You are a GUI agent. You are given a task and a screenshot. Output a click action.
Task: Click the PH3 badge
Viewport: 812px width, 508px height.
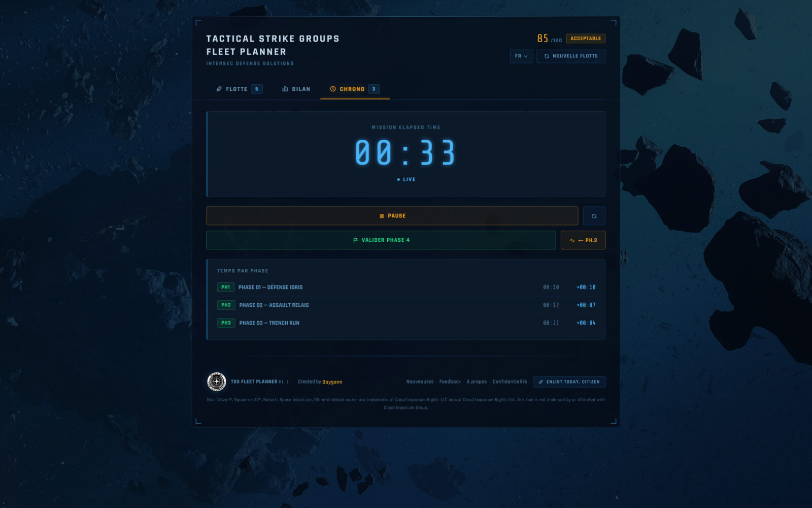226,323
